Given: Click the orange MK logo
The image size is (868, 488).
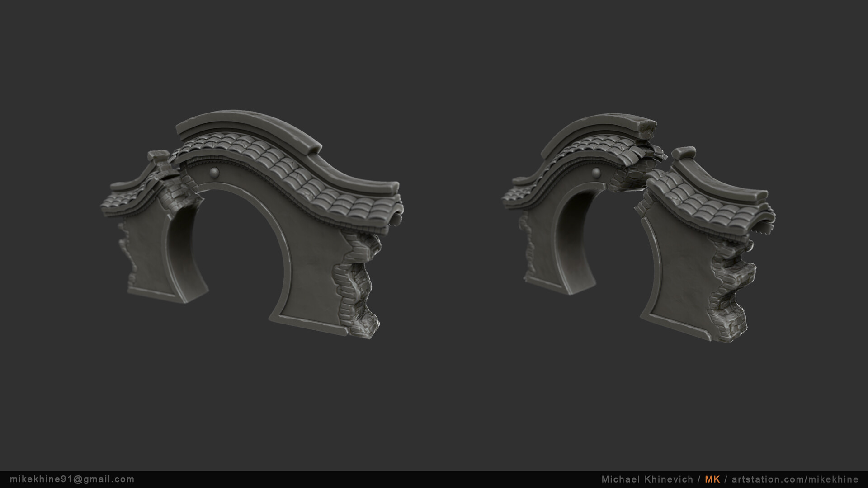Looking at the screenshot, I should coord(712,479).
